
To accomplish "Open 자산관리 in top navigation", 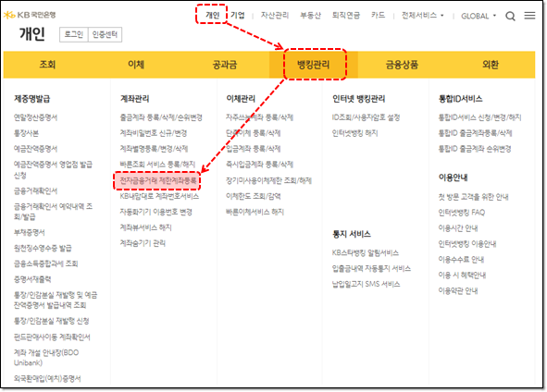I will pyautogui.click(x=275, y=16).
